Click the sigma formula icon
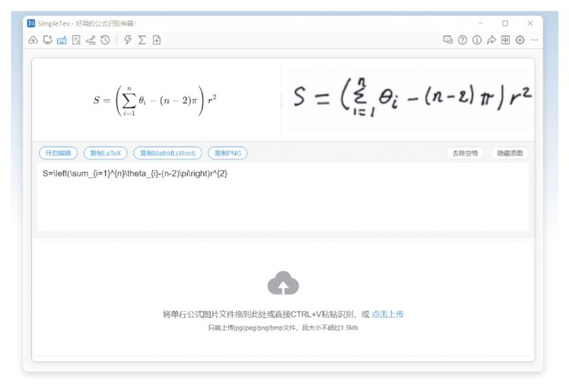 point(142,40)
